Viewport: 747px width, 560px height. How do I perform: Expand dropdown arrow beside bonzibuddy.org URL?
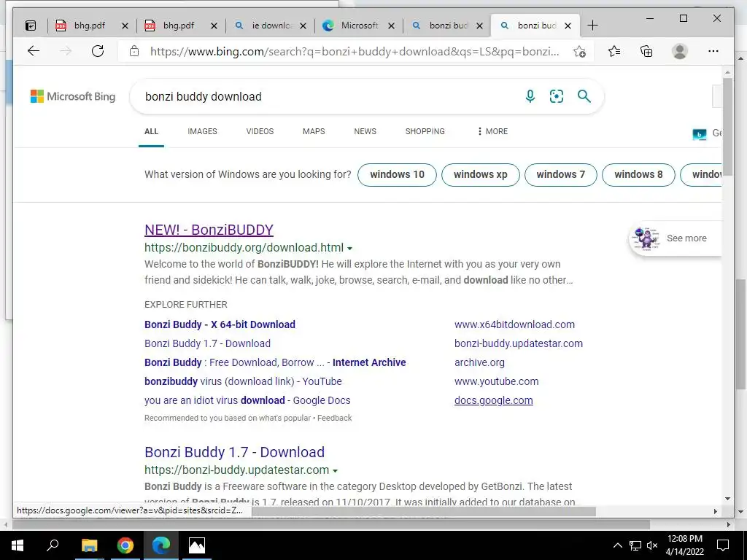(x=349, y=249)
